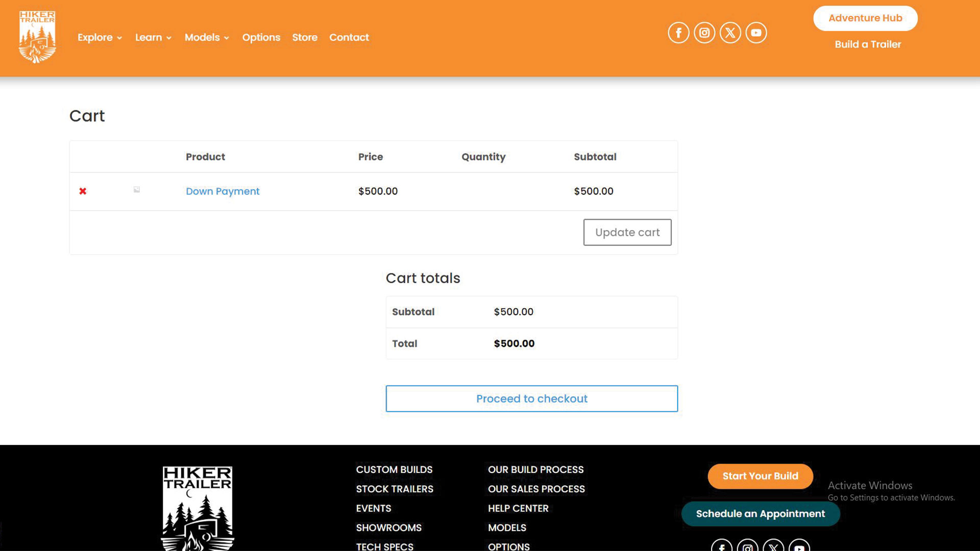
Task: Click Start Your Build button
Action: pyautogui.click(x=760, y=476)
